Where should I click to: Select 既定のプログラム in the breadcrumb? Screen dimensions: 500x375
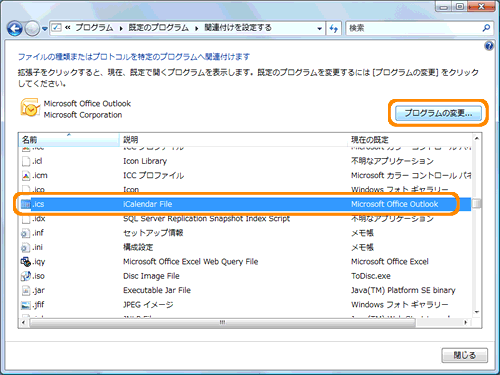point(159,28)
